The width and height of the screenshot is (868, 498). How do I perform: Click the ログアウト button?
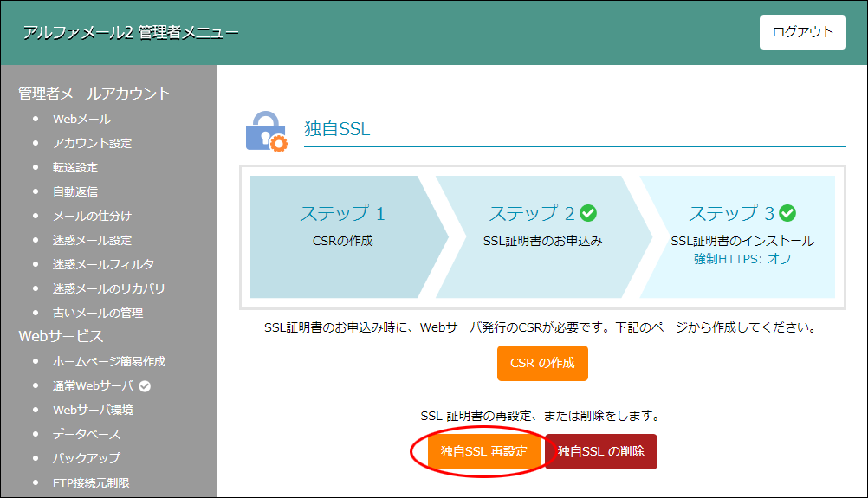[802, 32]
